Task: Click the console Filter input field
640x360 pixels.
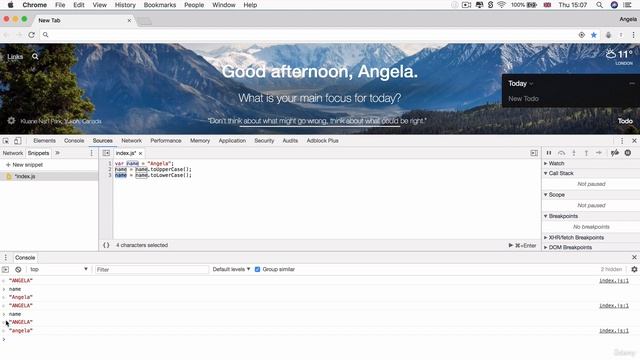Action: [151, 269]
